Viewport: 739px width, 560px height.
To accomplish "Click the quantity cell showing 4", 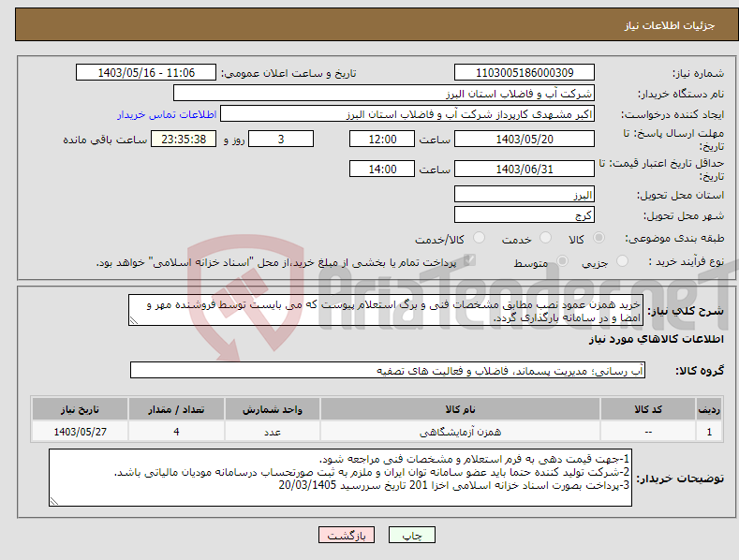I will [x=176, y=432].
